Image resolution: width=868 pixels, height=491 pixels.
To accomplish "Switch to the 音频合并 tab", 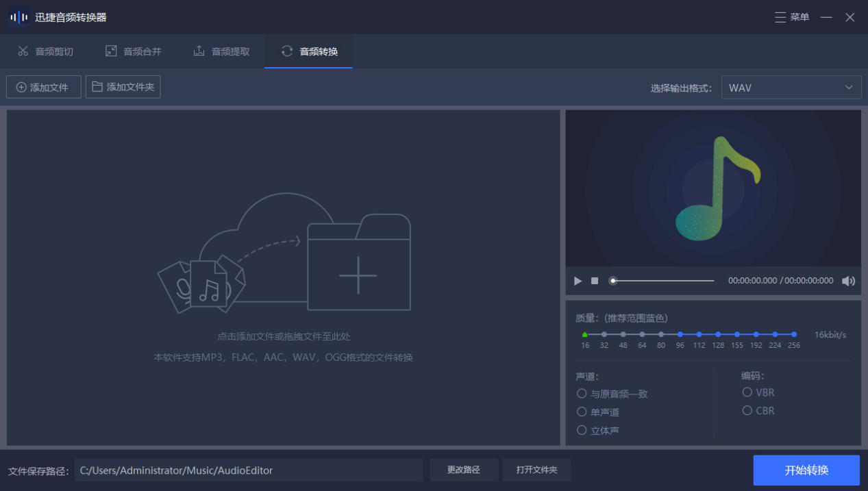I will [133, 51].
